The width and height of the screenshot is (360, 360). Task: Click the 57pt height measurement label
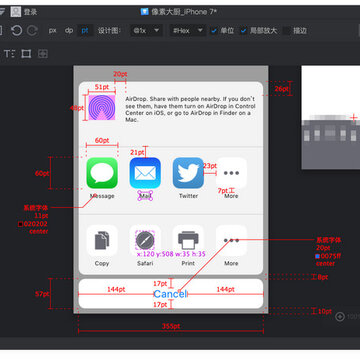(42, 294)
